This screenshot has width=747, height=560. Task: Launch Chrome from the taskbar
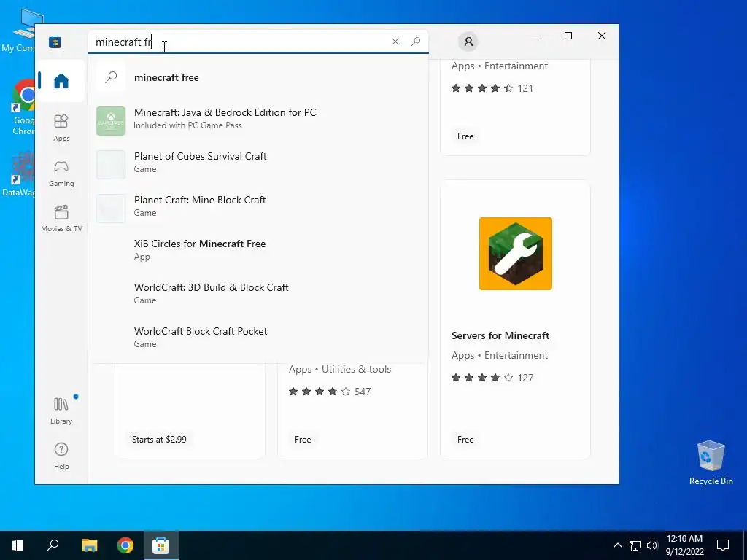(x=125, y=545)
